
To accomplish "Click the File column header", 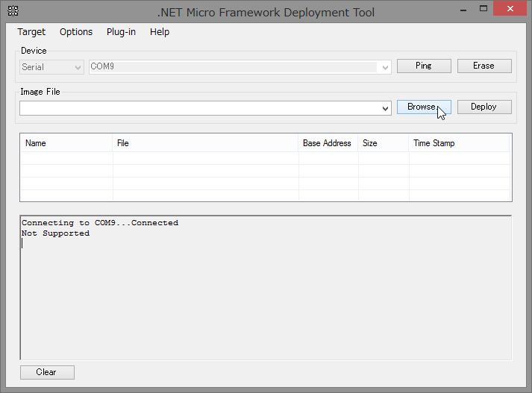I will coord(205,143).
